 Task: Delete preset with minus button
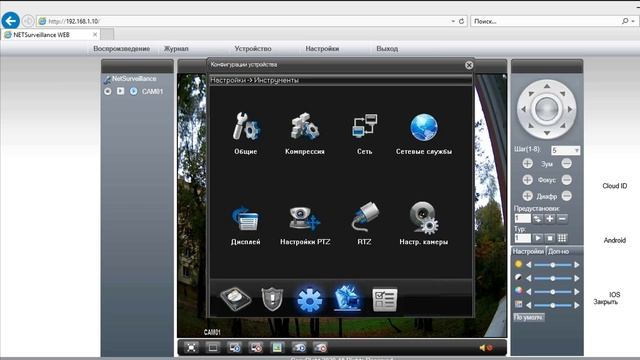click(562, 219)
